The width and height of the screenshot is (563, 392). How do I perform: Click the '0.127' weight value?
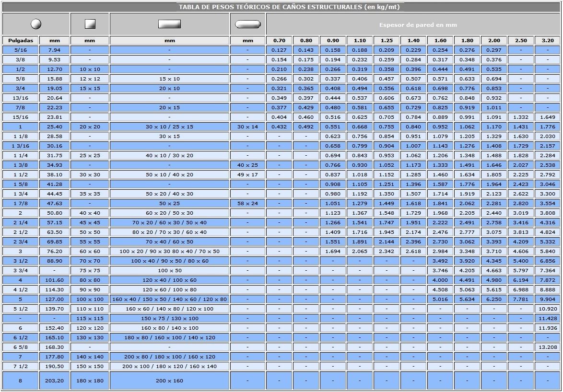pos(280,50)
